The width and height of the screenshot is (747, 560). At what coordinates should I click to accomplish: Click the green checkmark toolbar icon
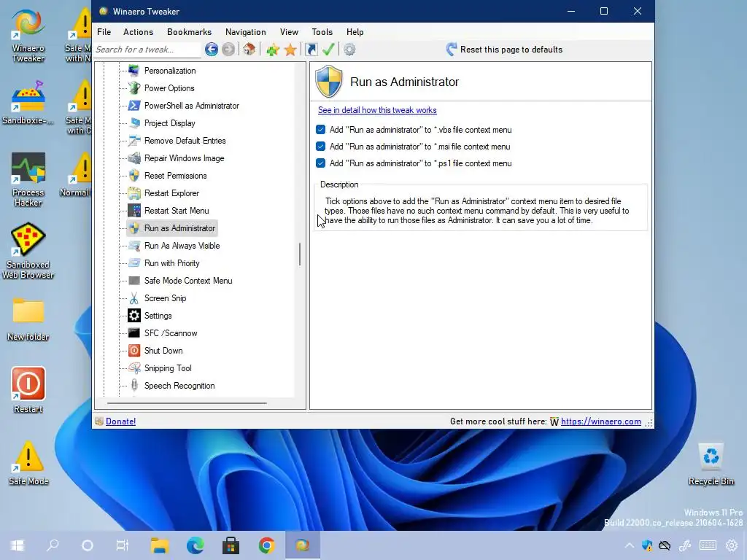pyautogui.click(x=328, y=50)
